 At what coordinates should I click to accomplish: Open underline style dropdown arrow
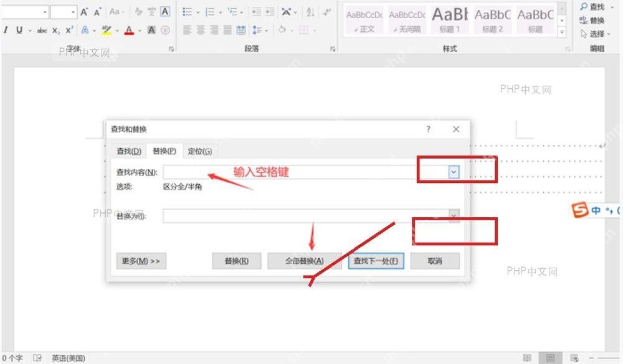tap(30, 30)
